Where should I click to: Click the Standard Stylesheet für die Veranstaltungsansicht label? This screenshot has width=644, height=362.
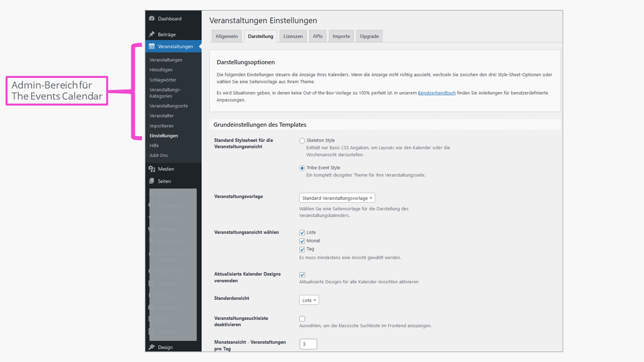[244, 143]
